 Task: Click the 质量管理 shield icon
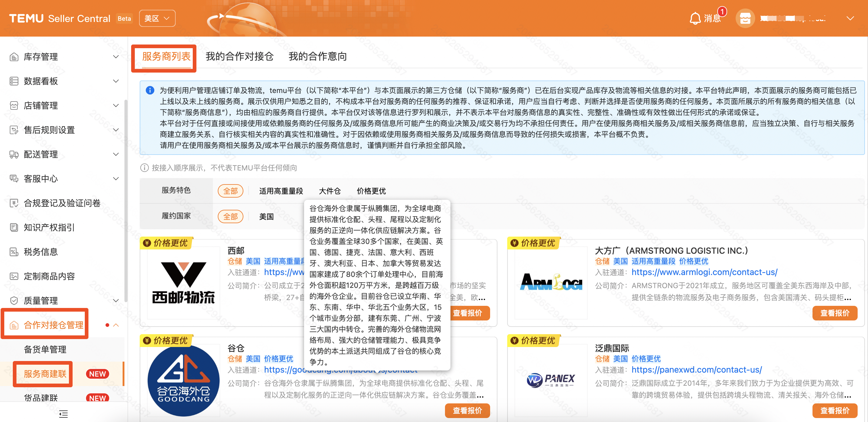click(14, 301)
